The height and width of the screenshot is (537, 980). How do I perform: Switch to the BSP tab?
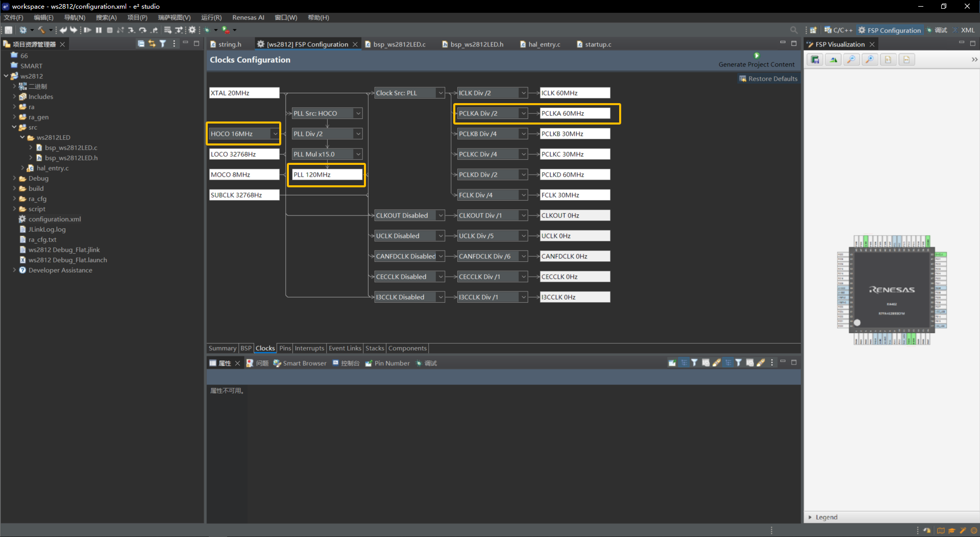point(246,348)
